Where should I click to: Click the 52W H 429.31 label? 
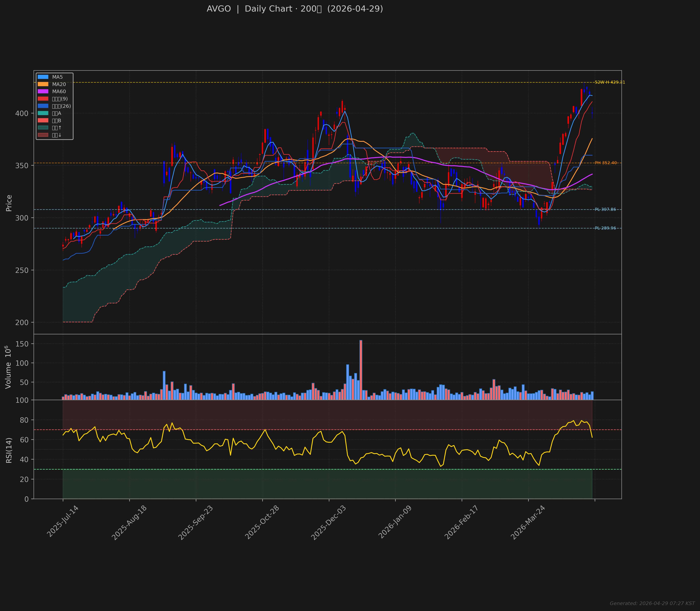click(610, 82)
